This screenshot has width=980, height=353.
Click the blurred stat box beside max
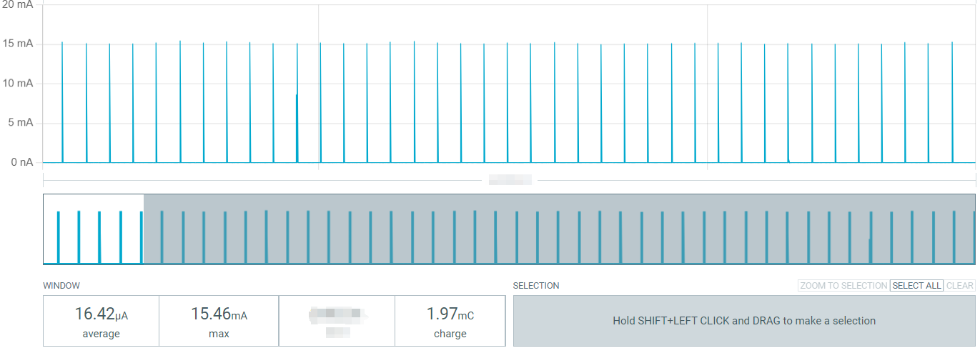tap(337, 321)
